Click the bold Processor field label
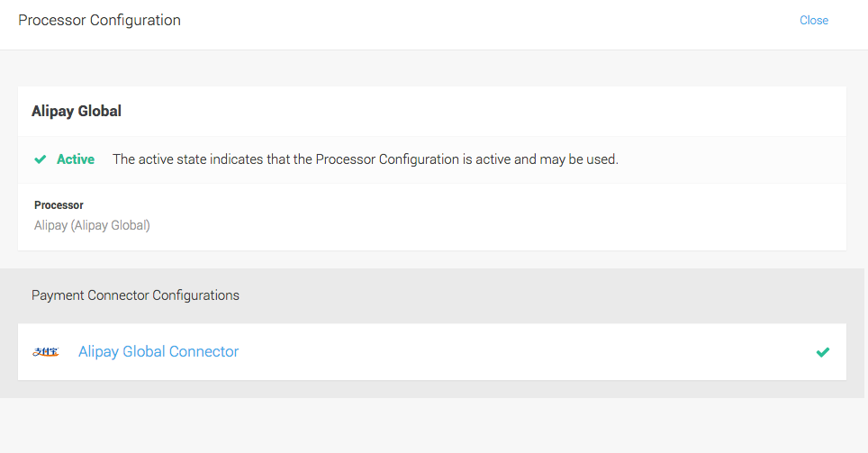 tap(59, 205)
